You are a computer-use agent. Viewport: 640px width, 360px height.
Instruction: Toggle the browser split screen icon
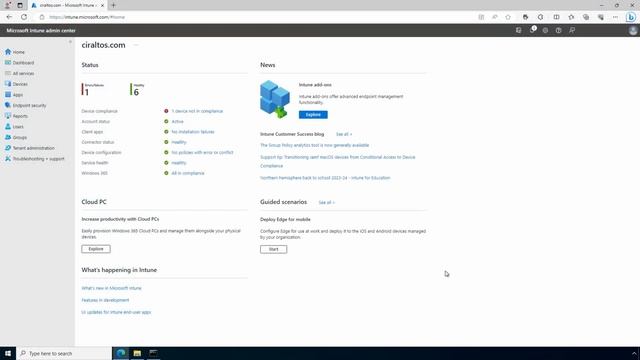point(556,17)
